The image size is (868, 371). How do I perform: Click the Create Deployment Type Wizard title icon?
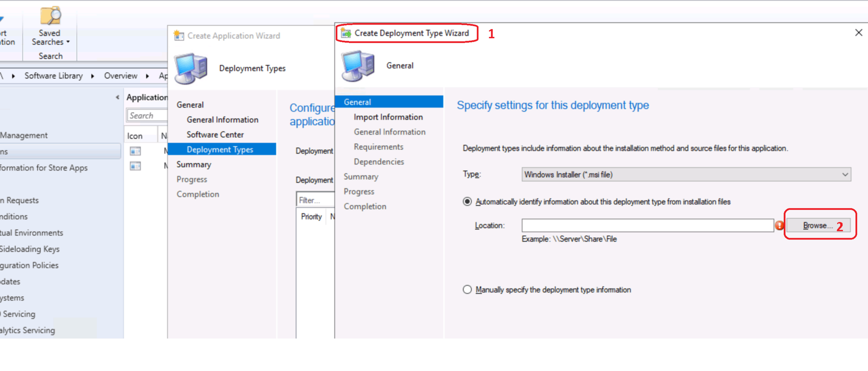click(x=346, y=33)
